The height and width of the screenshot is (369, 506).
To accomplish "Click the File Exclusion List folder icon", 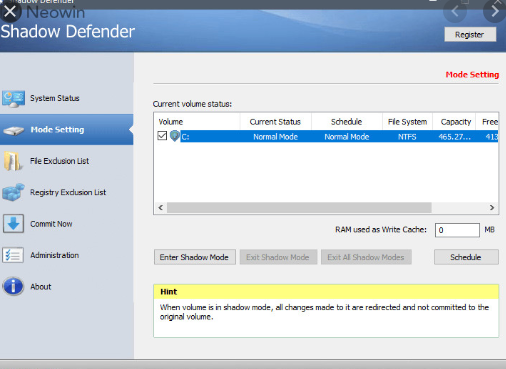I will 13,161.
